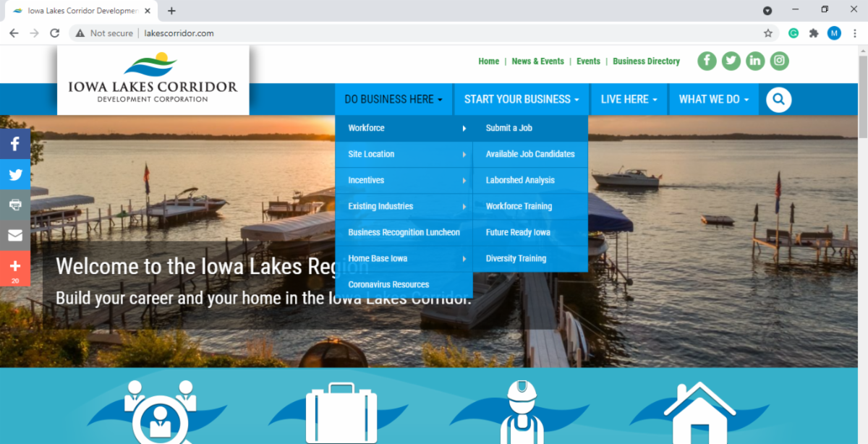The height and width of the screenshot is (444, 868).
Task: Expand the Existing Industries submenu
Action: pos(404,206)
